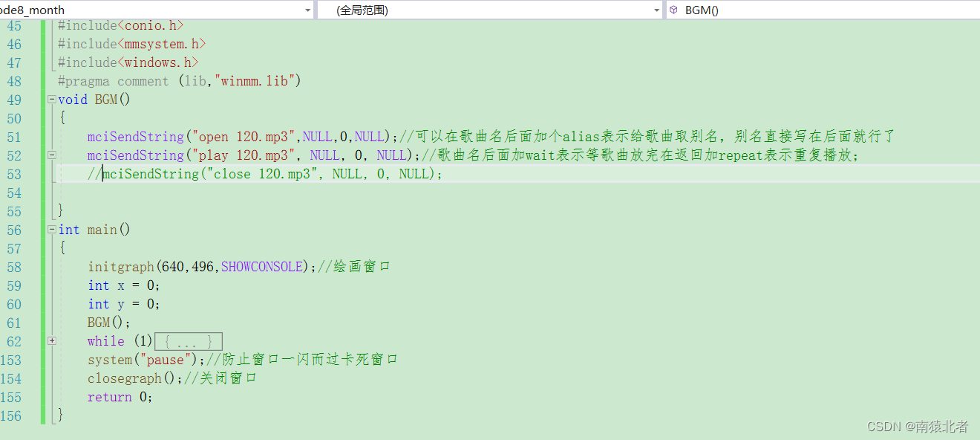Screen dimensions: 980x440
Task: Open the BGM() function navigation dropdown
Action: tap(823, 10)
